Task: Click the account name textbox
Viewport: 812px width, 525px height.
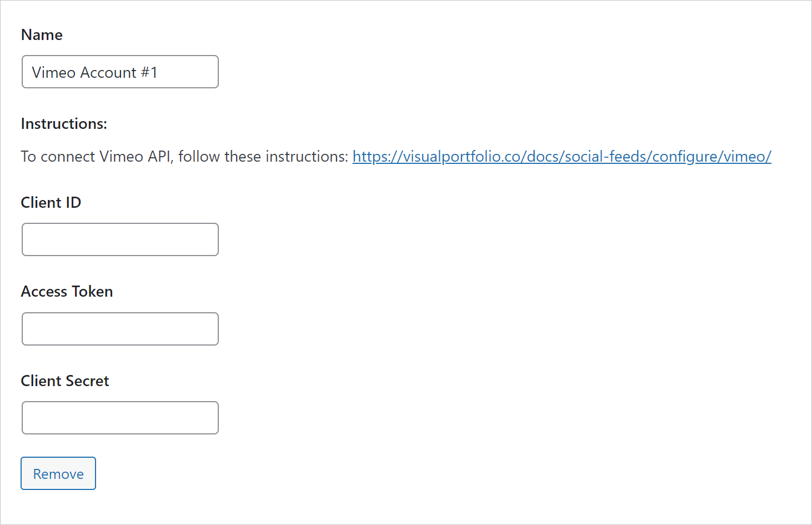Action: coord(120,72)
